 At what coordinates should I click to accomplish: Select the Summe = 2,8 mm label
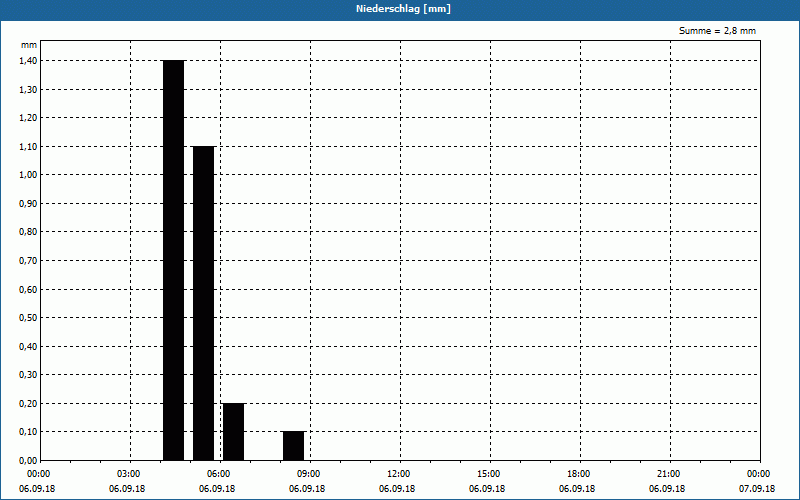tap(717, 31)
